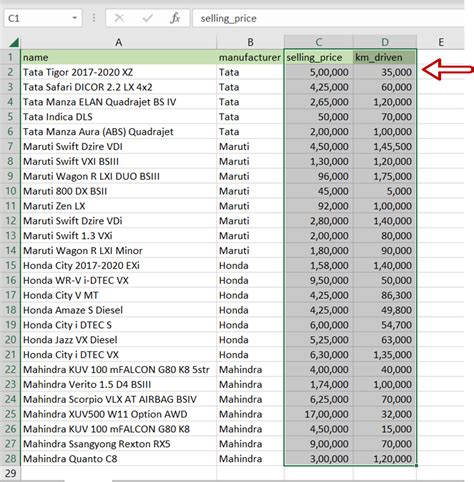
Task: Click cell 'Maruti Wagon R LXI Minor'
Action: coord(119,250)
